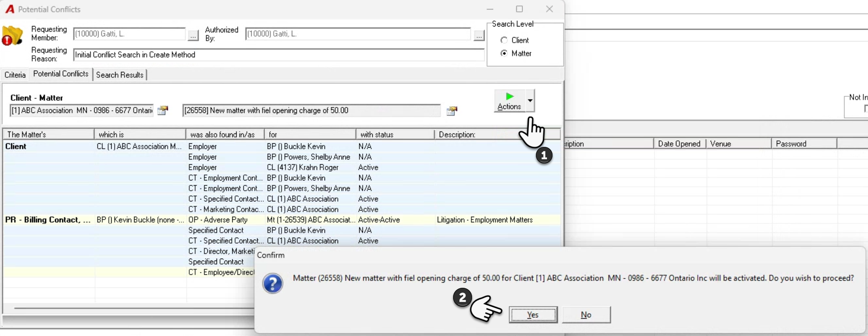Select the 'CL (1) ABC Association M...' cell

click(140, 146)
